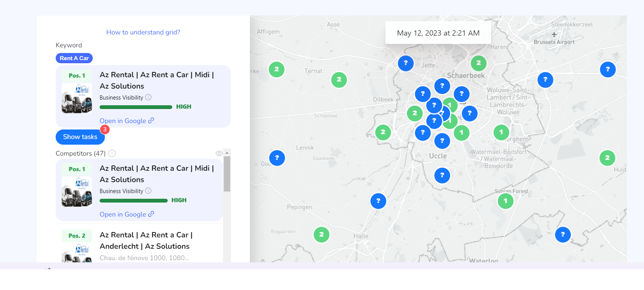
Task: Click green marker 2 near Bogaarden
Action: (321, 235)
